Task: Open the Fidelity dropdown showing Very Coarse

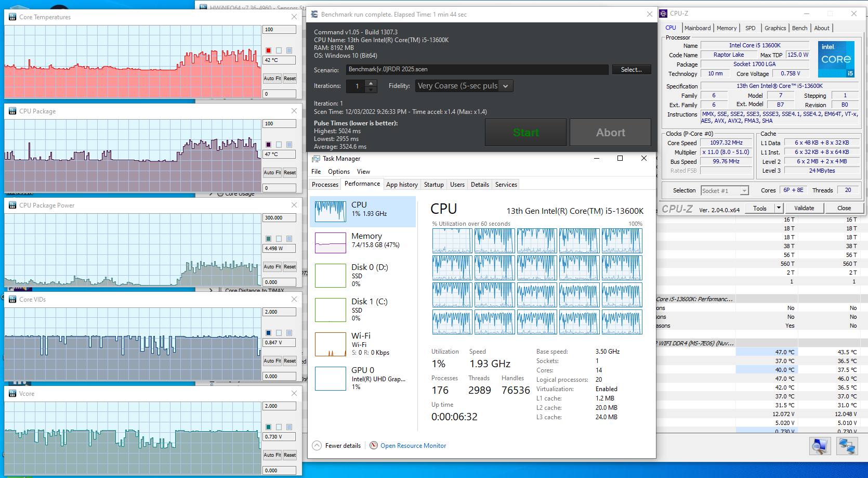Action: point(464,86)
